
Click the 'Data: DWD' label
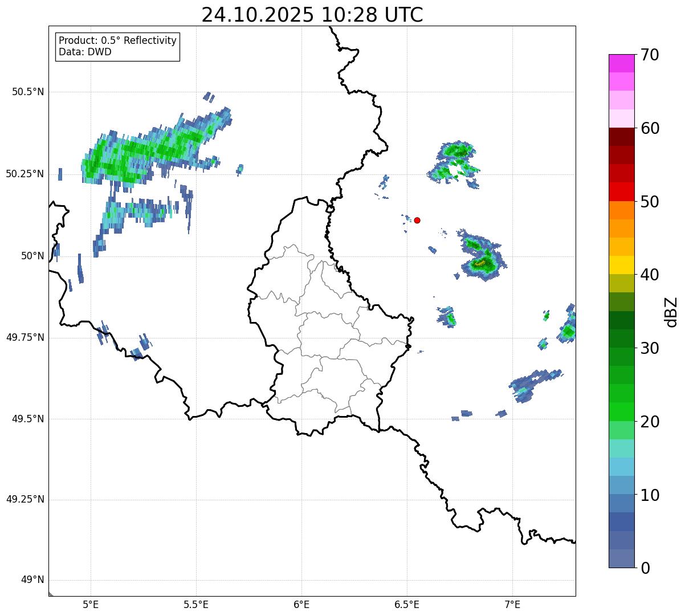85,52
